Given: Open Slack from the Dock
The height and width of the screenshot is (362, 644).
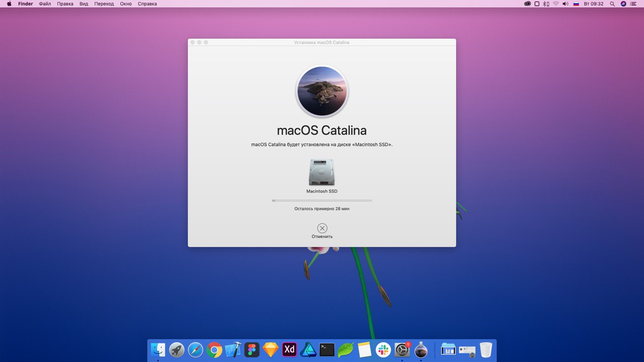Looking at the screenshot, I should click(383, 350).
